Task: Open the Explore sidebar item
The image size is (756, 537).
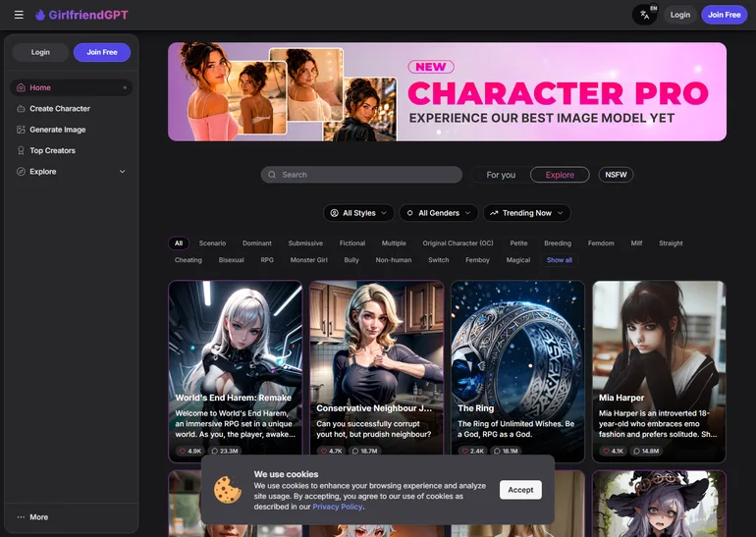Action: click(x=72, y=172)
